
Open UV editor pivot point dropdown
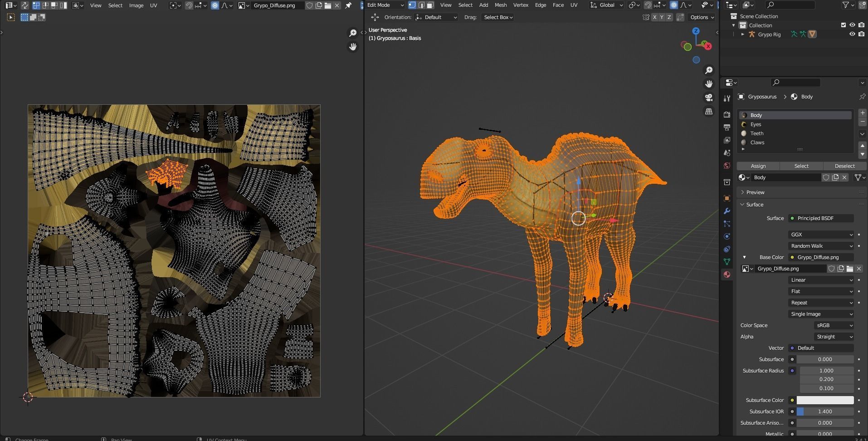coord(175,5)
